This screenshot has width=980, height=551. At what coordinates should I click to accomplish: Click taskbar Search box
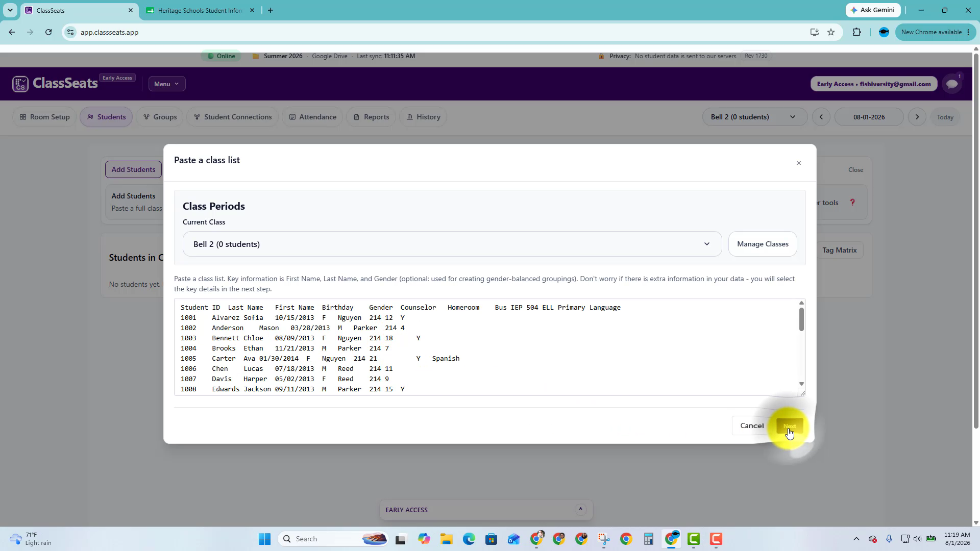(333, 539)
